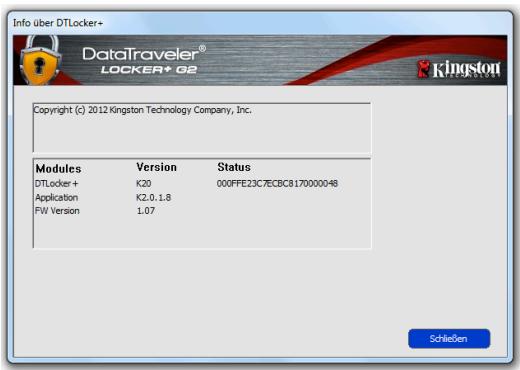
Task: Select the FW Version row label
Action: coord(57,211)
